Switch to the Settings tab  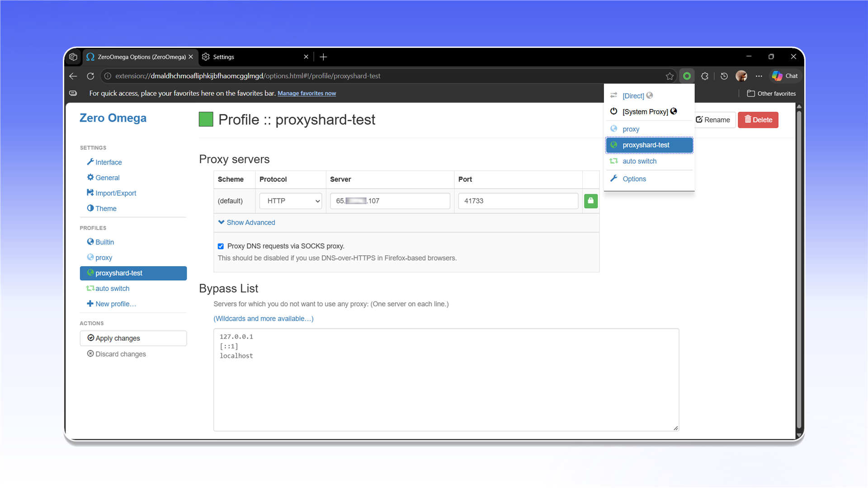(x=255, y=57)
